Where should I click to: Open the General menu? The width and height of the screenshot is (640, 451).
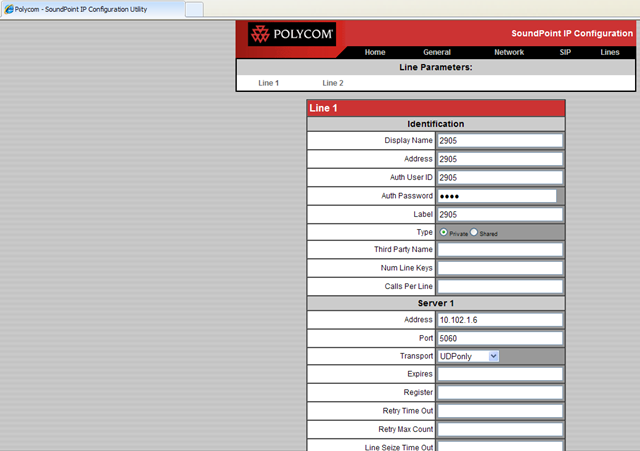(x=437, y=52)
